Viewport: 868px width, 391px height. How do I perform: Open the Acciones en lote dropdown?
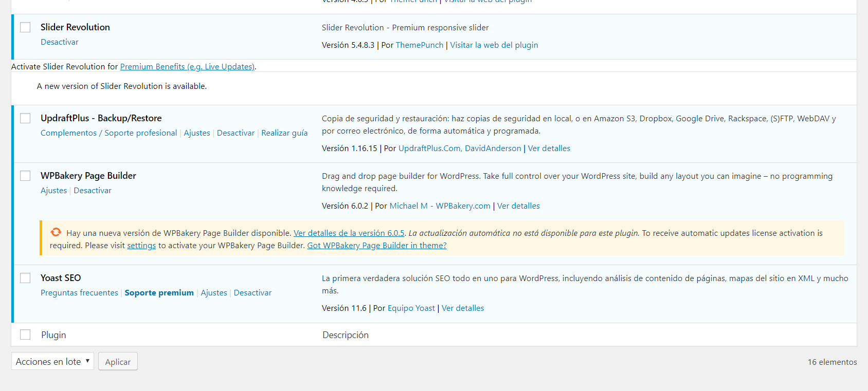(x=52, y=361)
